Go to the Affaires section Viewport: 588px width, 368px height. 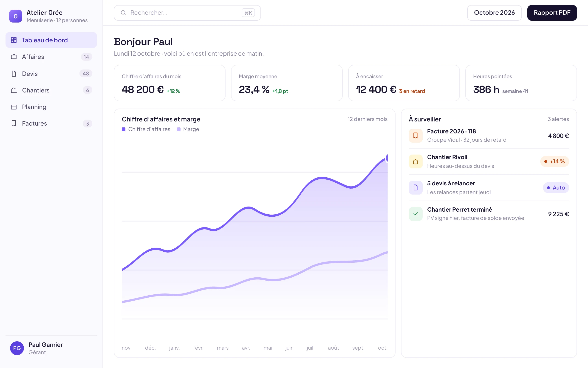tap(51, 57)
